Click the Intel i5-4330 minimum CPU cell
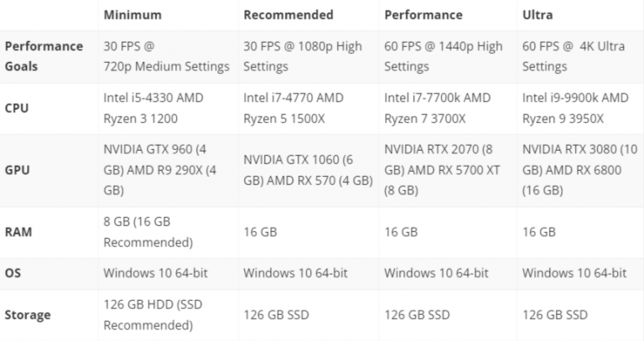 coord(153,108)
